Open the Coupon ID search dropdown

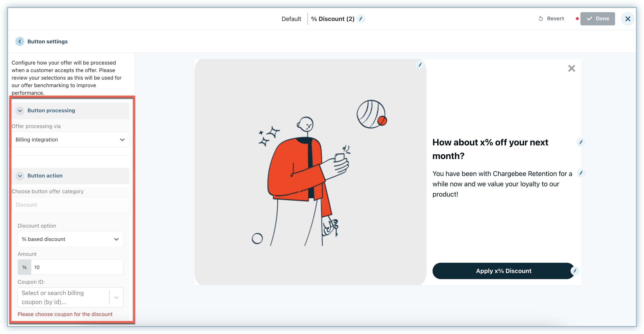click(x=65, y=297)
